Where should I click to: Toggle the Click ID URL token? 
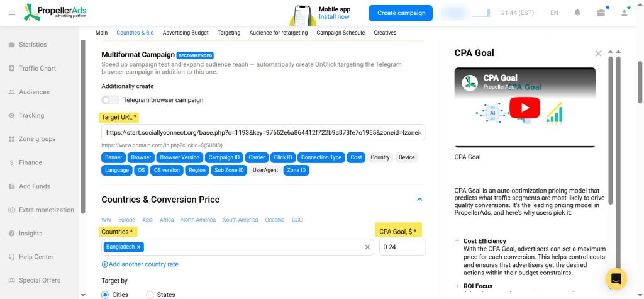283,157
